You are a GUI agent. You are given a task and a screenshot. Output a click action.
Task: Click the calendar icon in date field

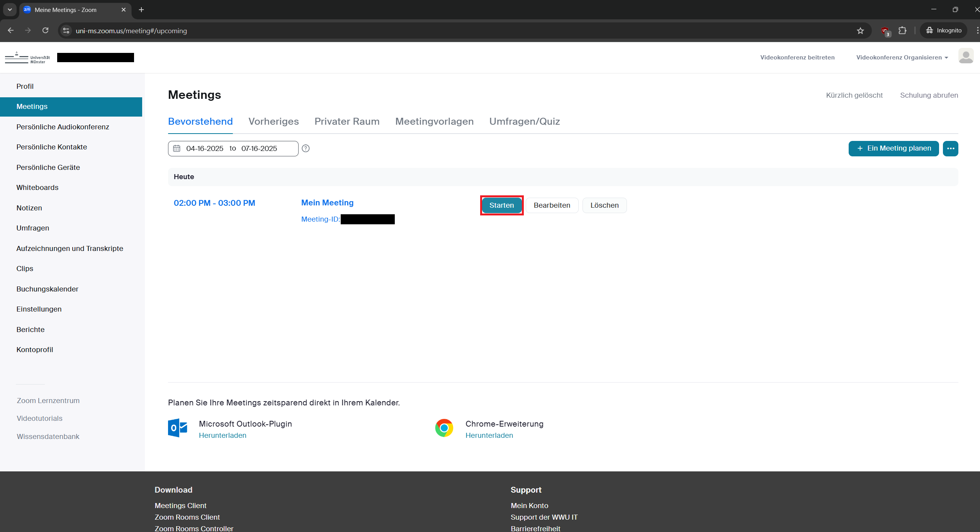pyautogui.click(x=177, y=149)
